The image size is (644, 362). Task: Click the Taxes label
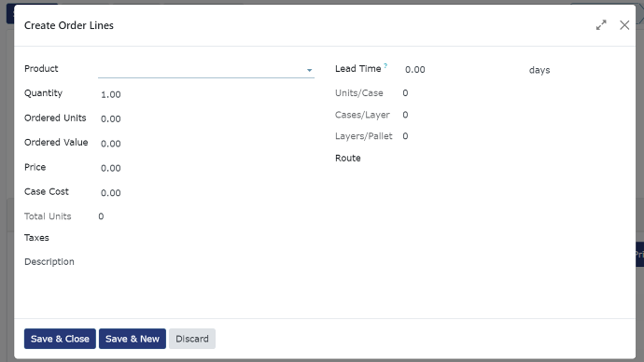pyautogui.click(x=36, y=238)
